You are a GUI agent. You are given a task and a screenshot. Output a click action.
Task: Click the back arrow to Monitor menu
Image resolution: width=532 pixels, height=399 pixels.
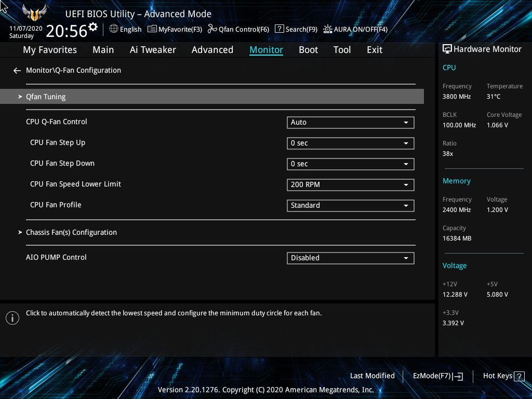(x=17, y=71)
